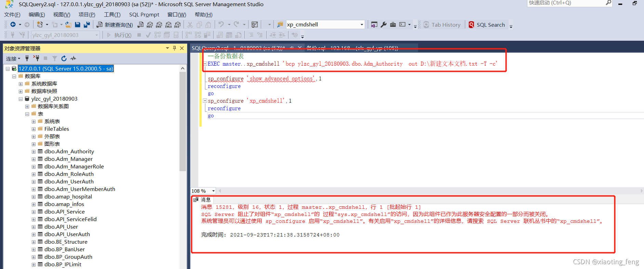This screenshot has width=644, height=269.
Task: Collapse the 127.0.0.1 server node
Action: pyautogui.click(x=8, y=69)
